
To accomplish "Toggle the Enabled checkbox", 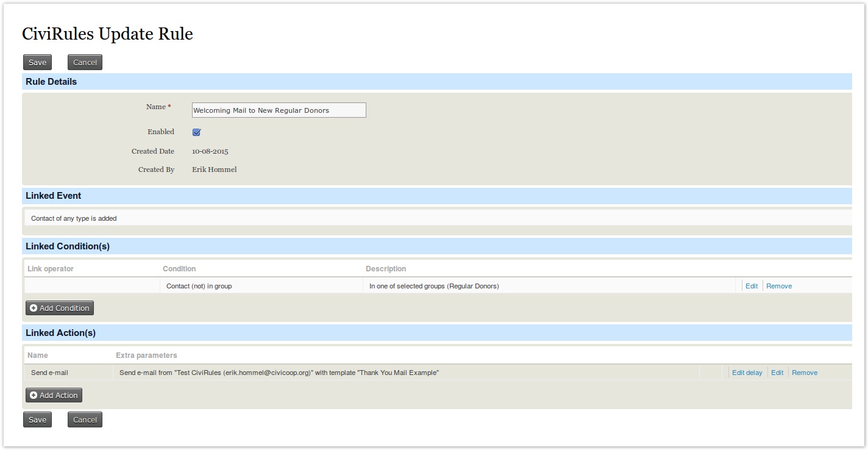I will click(x=196, y=132).
